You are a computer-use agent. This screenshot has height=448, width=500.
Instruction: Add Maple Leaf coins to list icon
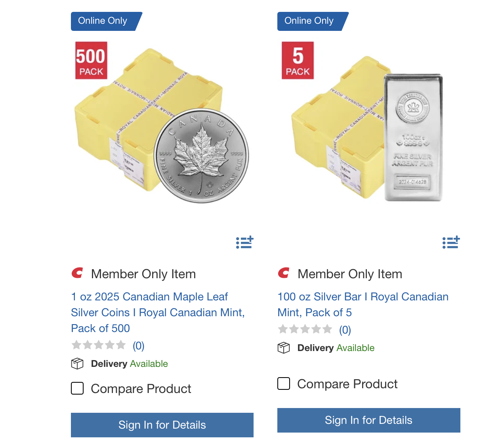click(x=244, y=242)
